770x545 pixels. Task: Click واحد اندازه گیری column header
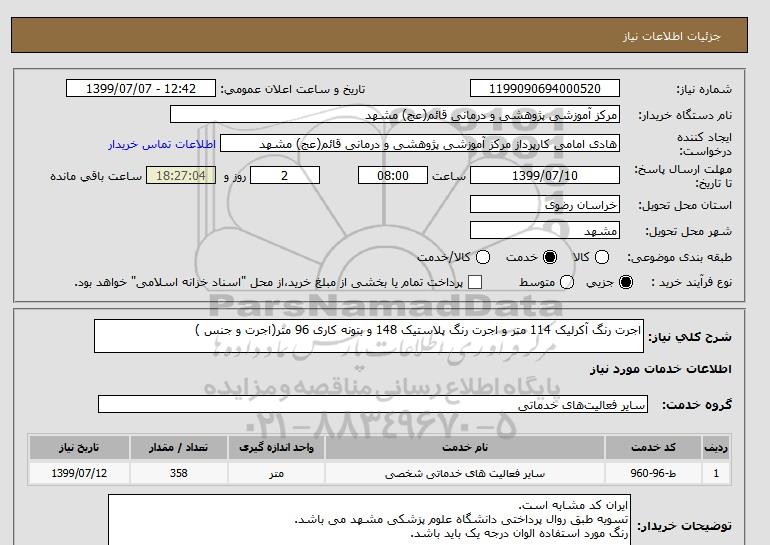pyautogui.click(x=276, y=447)
